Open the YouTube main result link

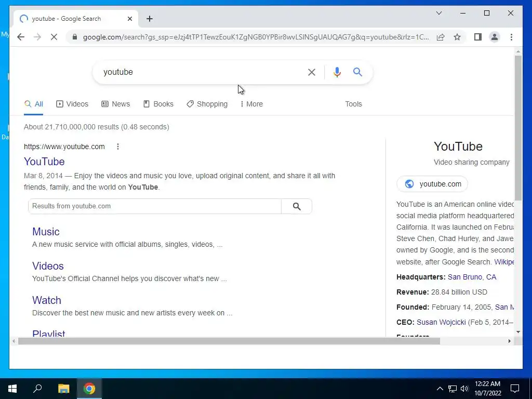point(44,162)
